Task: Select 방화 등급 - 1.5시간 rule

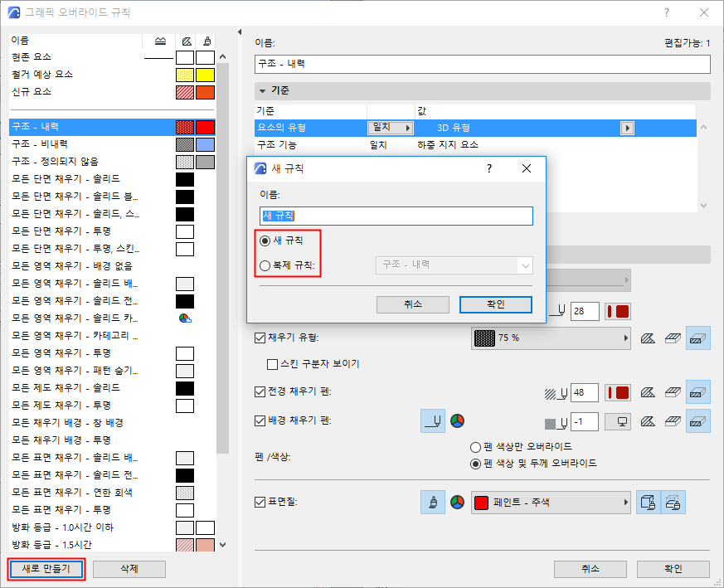Action: click(x=112, y=545)
